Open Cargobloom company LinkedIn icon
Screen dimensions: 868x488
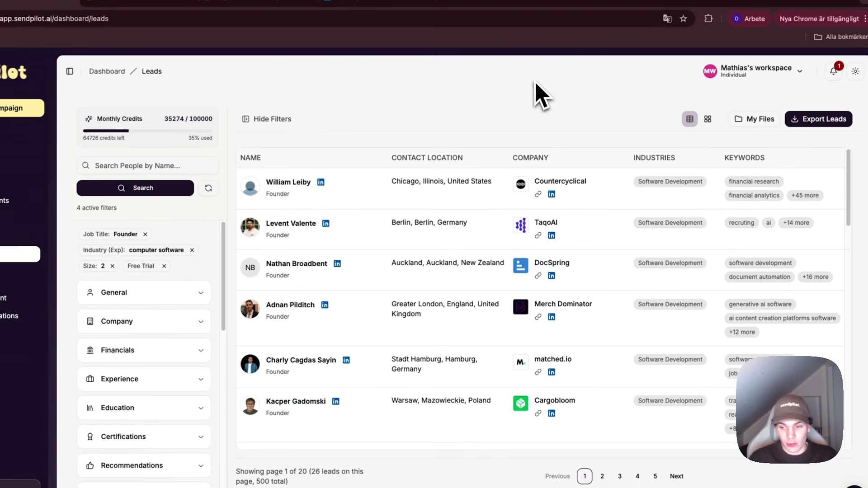[x=552, y=413]
